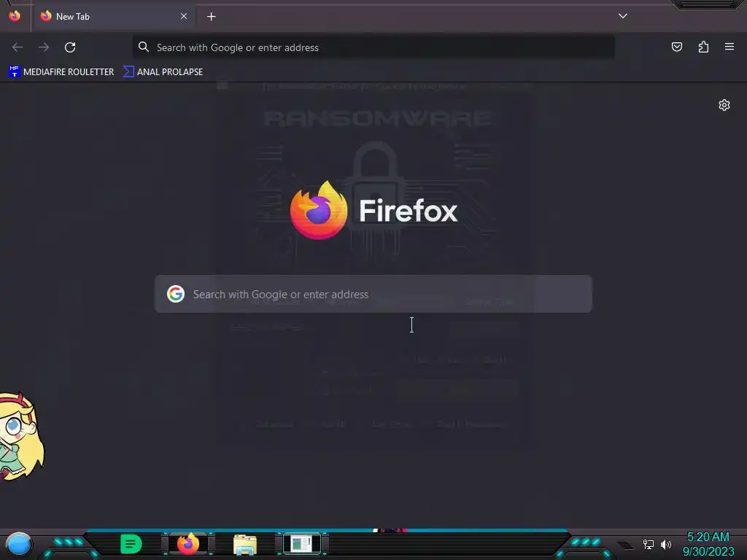Open the Firefox hamburger menu

[x=729, y=47]
